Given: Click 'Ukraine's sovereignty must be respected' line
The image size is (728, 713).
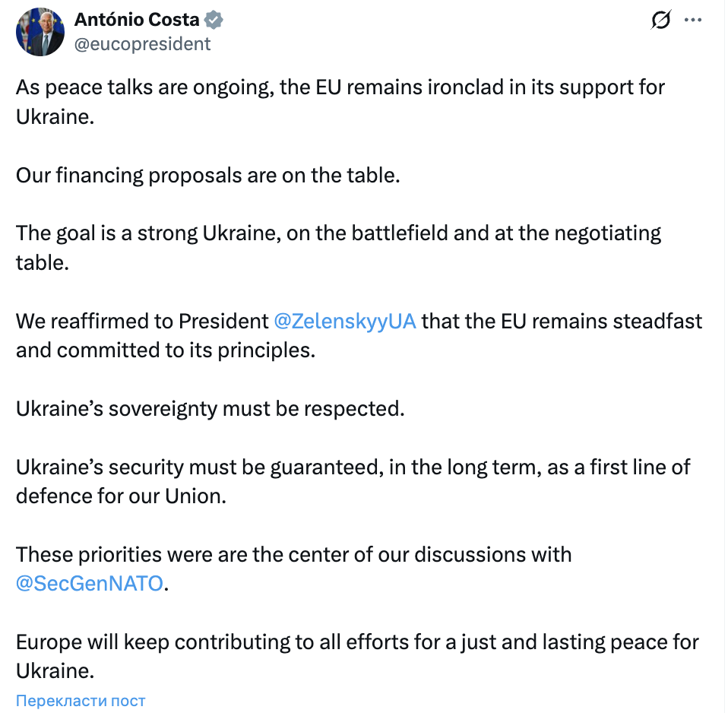Looking at the screenshot, I should [210, 408].
